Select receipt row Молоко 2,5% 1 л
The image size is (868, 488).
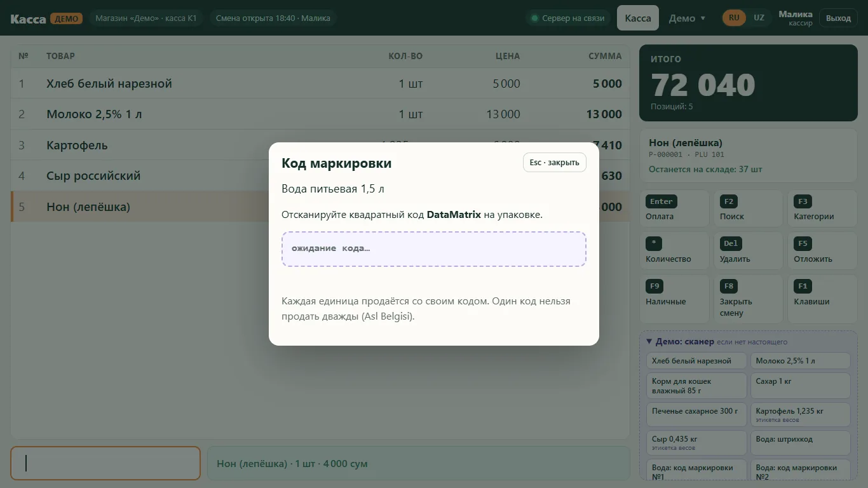coord(320,114)
